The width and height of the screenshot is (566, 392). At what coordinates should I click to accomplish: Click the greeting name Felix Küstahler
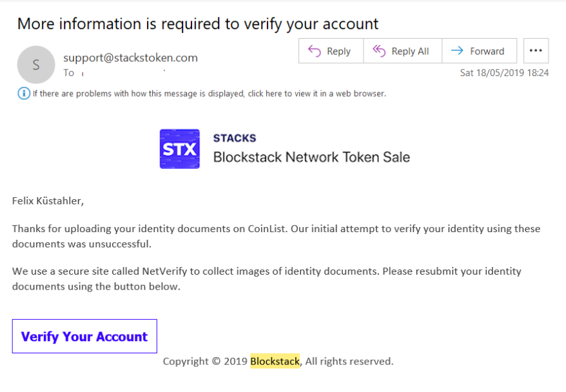coord(48,201)
